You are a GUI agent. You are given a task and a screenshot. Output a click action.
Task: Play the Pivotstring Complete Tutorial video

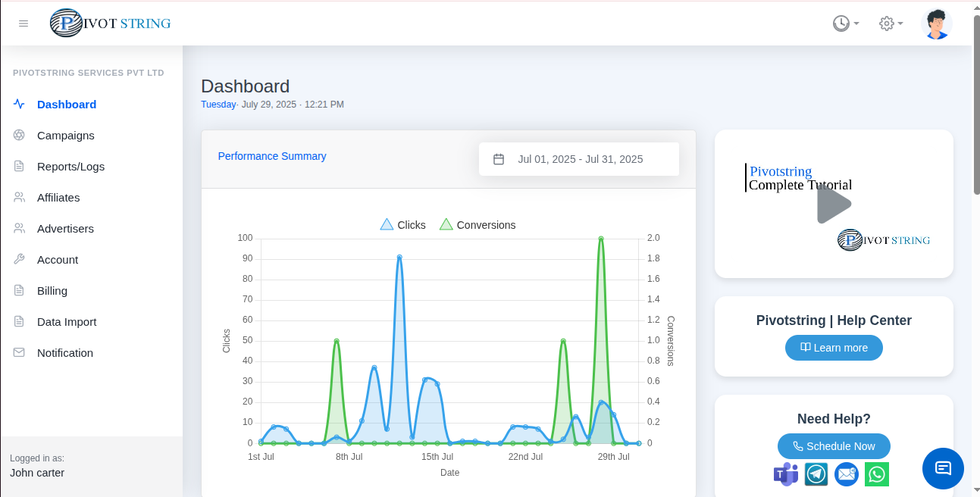(834, 203)
